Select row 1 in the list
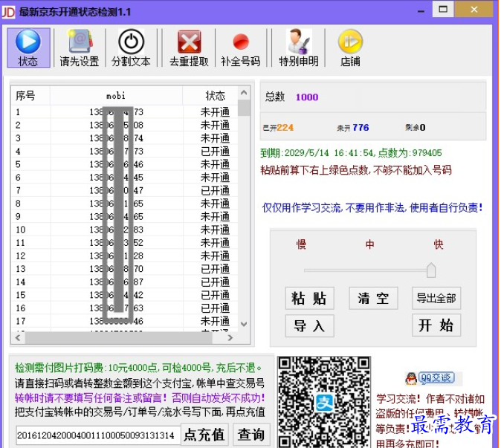This screenshot has height=448, width=501. coord(125,112)
